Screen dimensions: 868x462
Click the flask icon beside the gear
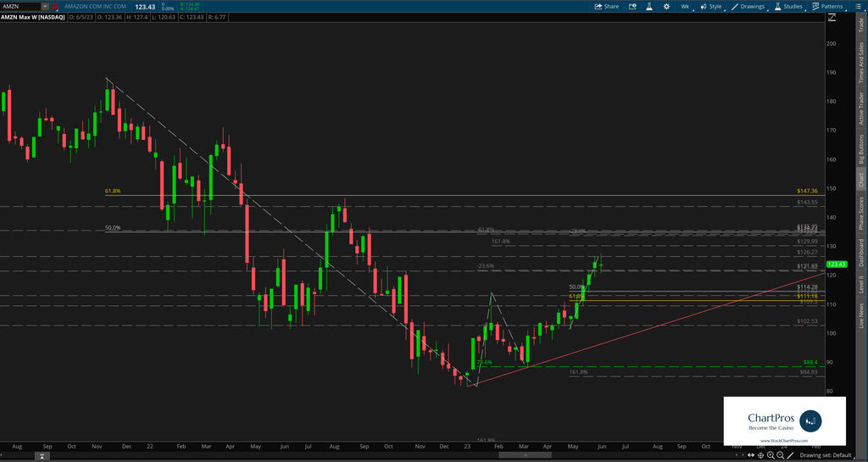(x=648, y=6)
